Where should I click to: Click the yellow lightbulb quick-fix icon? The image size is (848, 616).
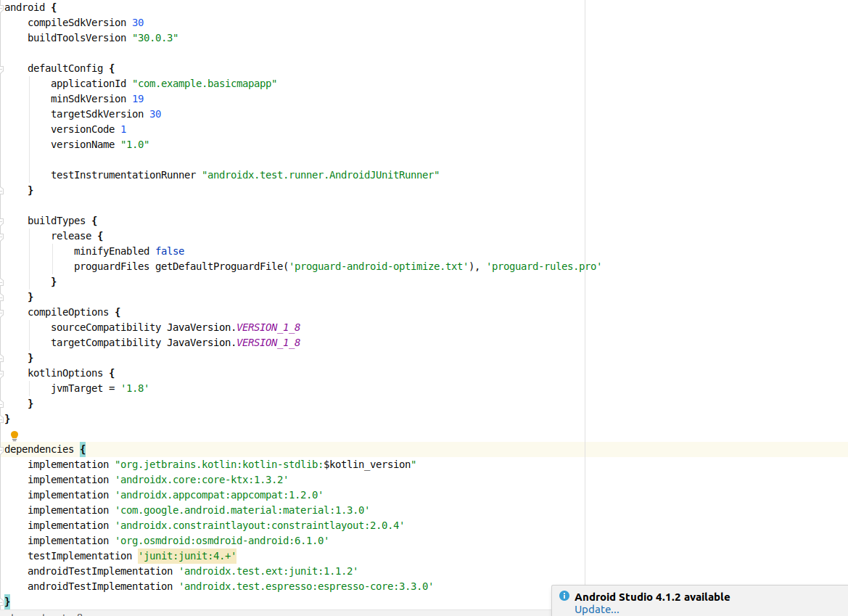point(14,435)
